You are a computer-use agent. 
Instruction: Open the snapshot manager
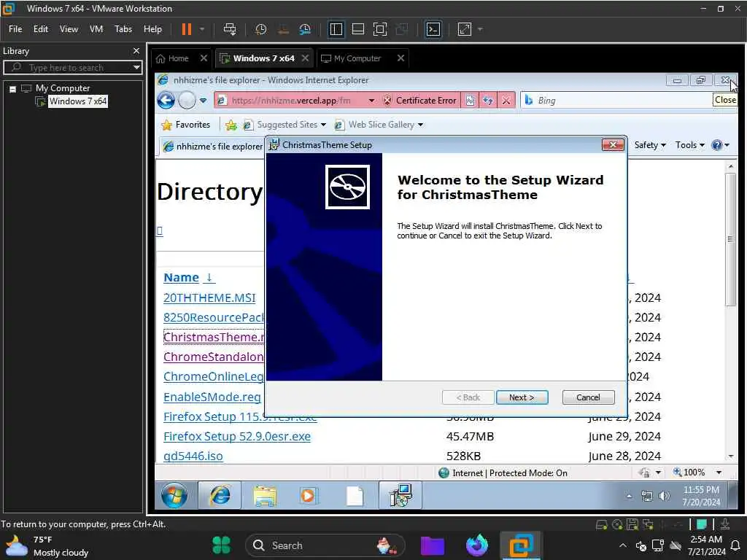305,29
